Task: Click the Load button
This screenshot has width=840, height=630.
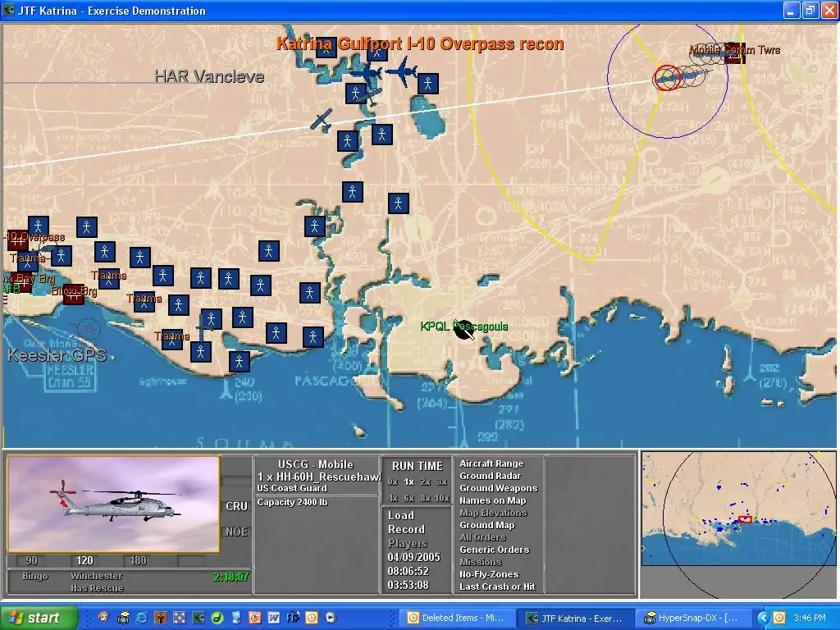Action: pyautogui.click(x=401, y=516)
